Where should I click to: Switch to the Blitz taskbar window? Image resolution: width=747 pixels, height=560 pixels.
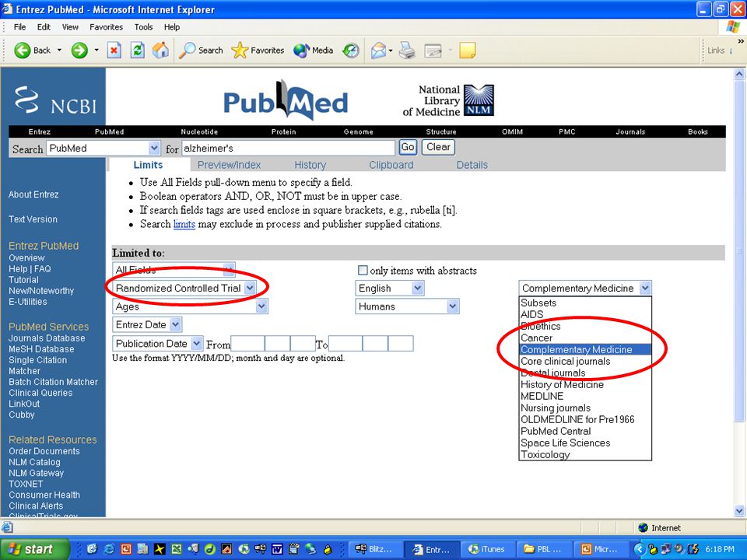click(x=374, y=549)
